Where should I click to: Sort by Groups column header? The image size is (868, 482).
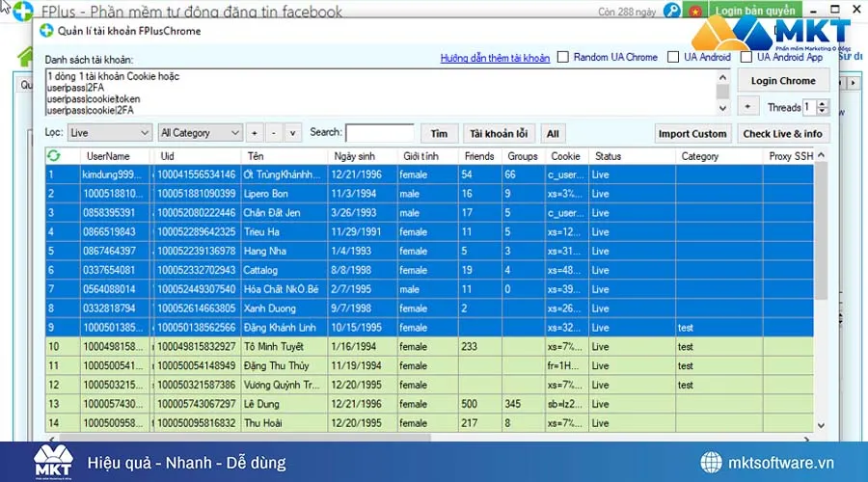tap(523, 156)
